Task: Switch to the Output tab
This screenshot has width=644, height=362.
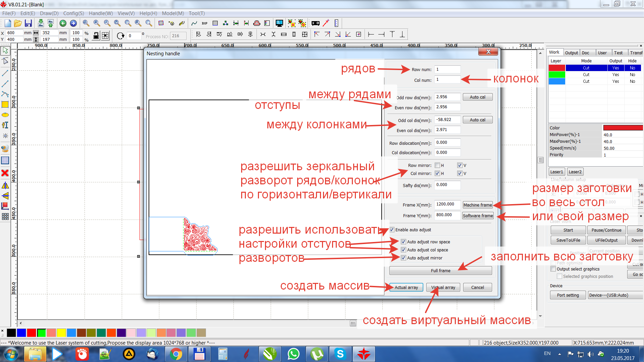Action: (571, 53)
